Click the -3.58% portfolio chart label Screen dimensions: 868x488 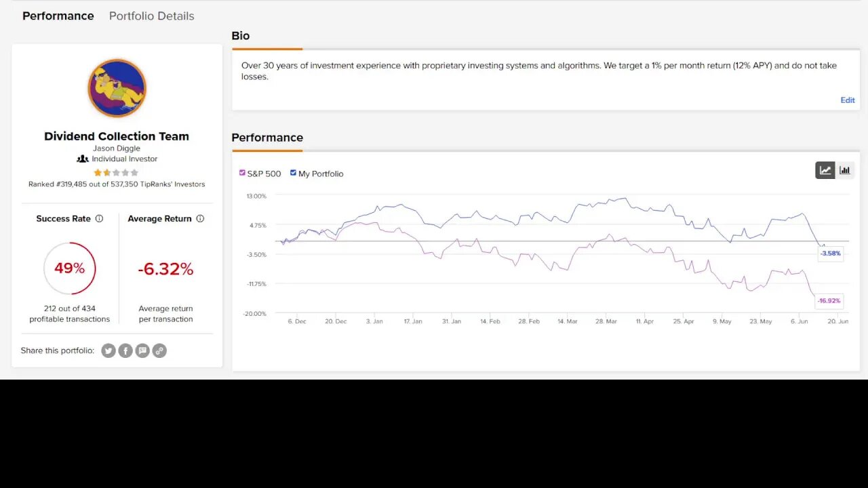pos(830,253)
